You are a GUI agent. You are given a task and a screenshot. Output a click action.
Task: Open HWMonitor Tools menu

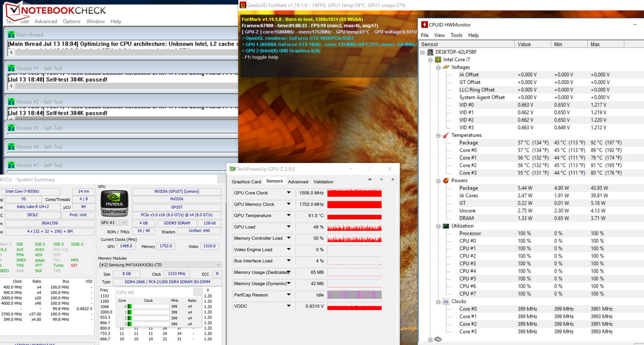click(456, 35)
